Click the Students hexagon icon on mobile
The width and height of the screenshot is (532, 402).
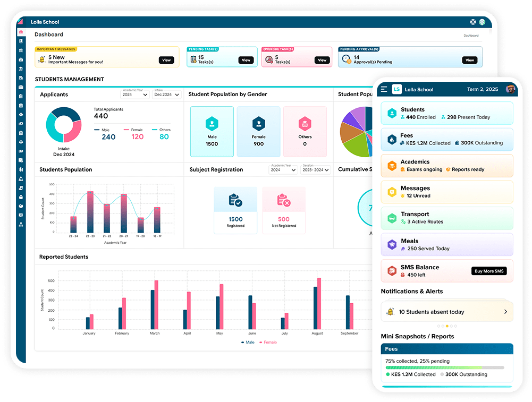pyautogui.click(x=392, y=113)
